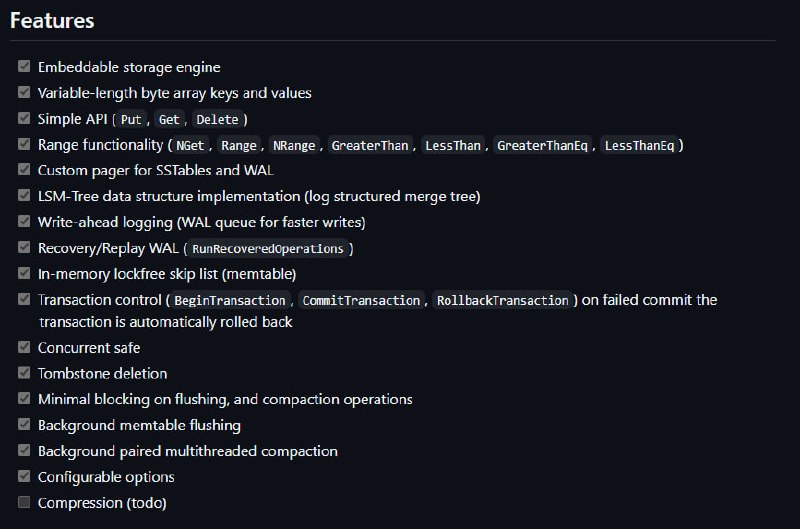800x529 pixels.
Task: Toggle the Tombstone deletion checkbox
Action: [x=24, y=372]
